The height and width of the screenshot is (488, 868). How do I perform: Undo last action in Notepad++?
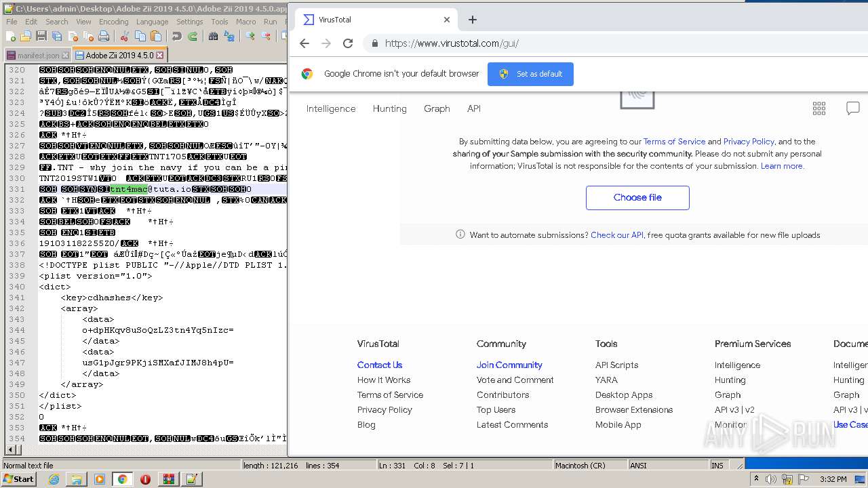[177, 36]
